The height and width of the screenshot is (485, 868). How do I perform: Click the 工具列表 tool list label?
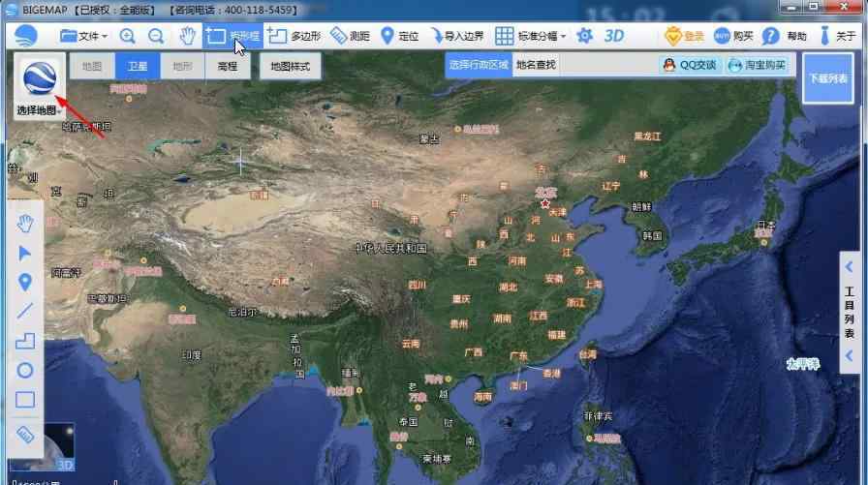point(850,313)
